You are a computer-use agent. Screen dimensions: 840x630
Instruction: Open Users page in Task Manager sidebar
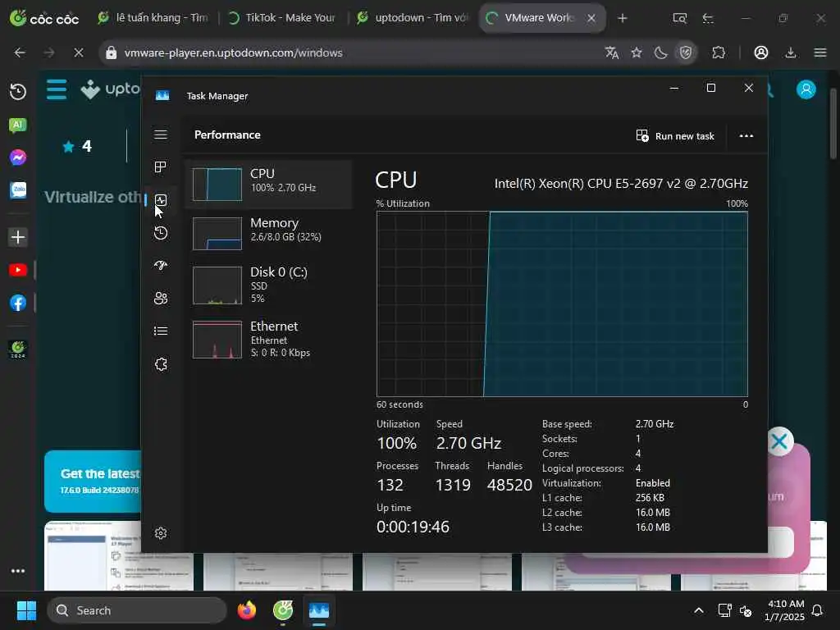point(161,299)
